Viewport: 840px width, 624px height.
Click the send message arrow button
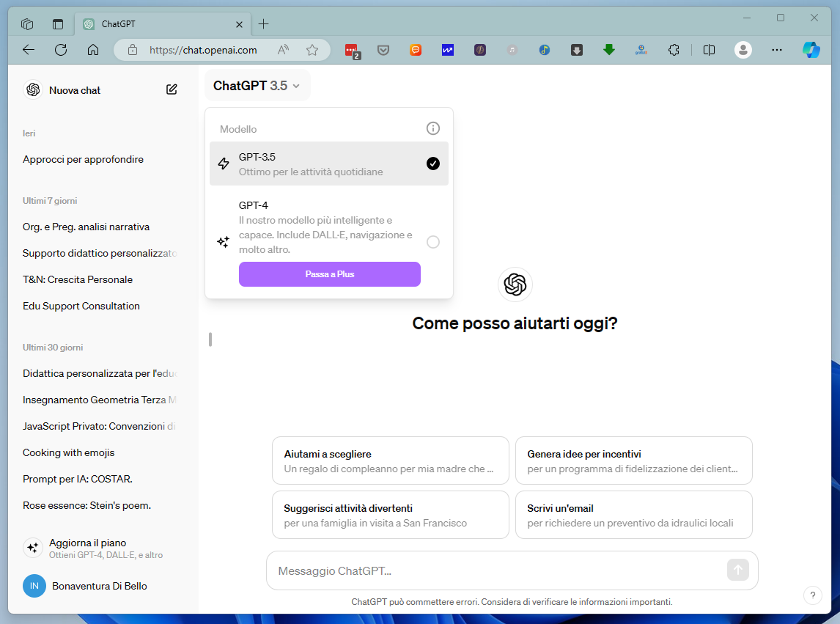coord(737,570)
